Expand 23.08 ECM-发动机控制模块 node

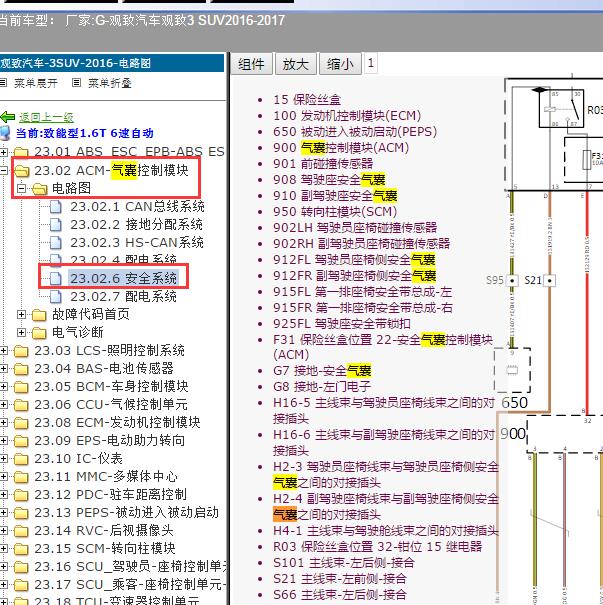[x=4, y=423]
